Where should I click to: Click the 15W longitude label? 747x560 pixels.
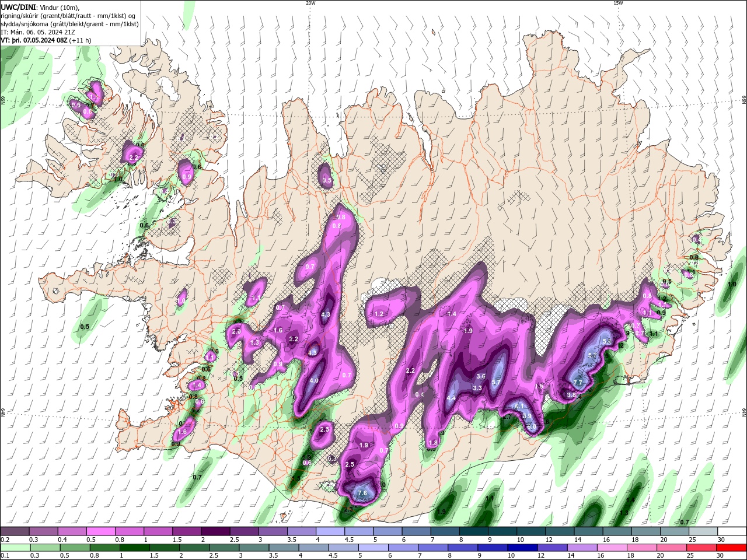click(x=617, y=3)
